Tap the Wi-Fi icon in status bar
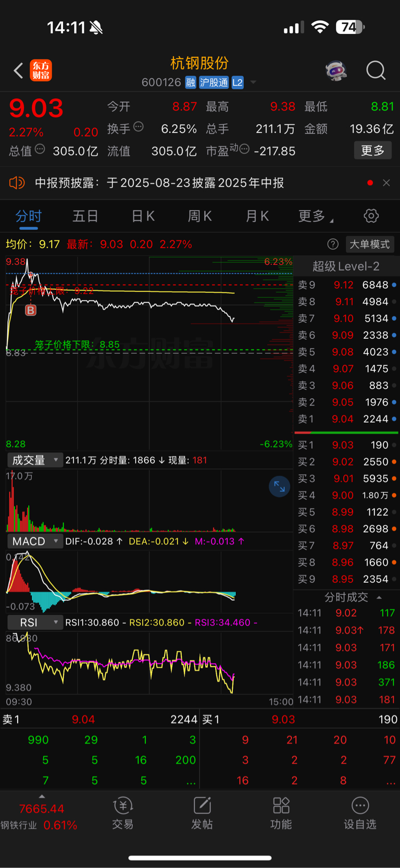Viewport: 400px width, 868px height. pyautogui.click(x=320, y=27)
